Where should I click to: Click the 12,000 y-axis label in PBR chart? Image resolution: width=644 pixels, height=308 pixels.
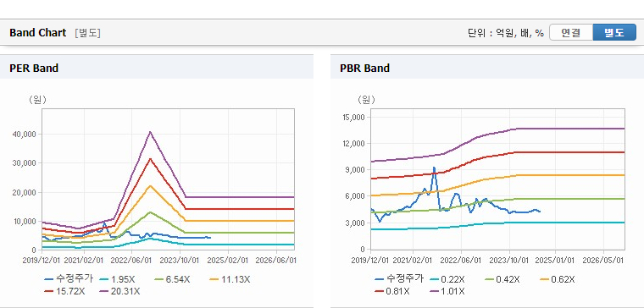click(x=353, y=143)
